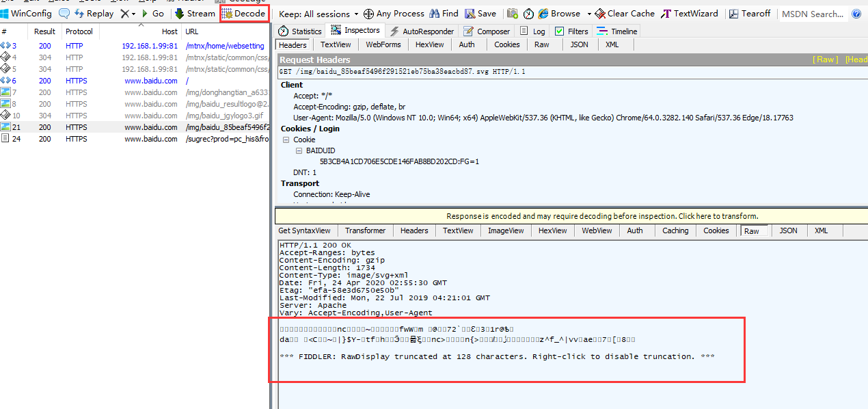Viewport: 868px width, 409px height.
Task: Open the Keep: All sessions dropdown
Action: [x=318, y=14]
